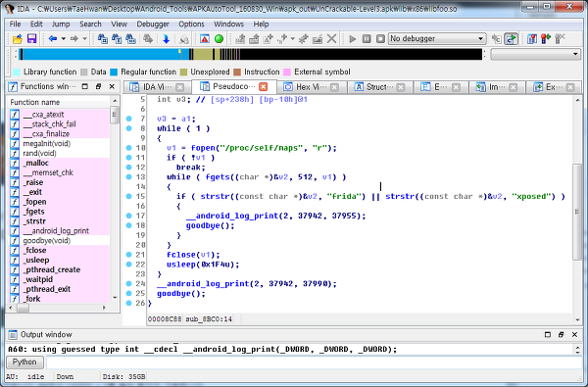Open the empty dropdown beside the navigation band
This screenshot has width=588, height=387.
pyautogui.click(x=535, y=54)
